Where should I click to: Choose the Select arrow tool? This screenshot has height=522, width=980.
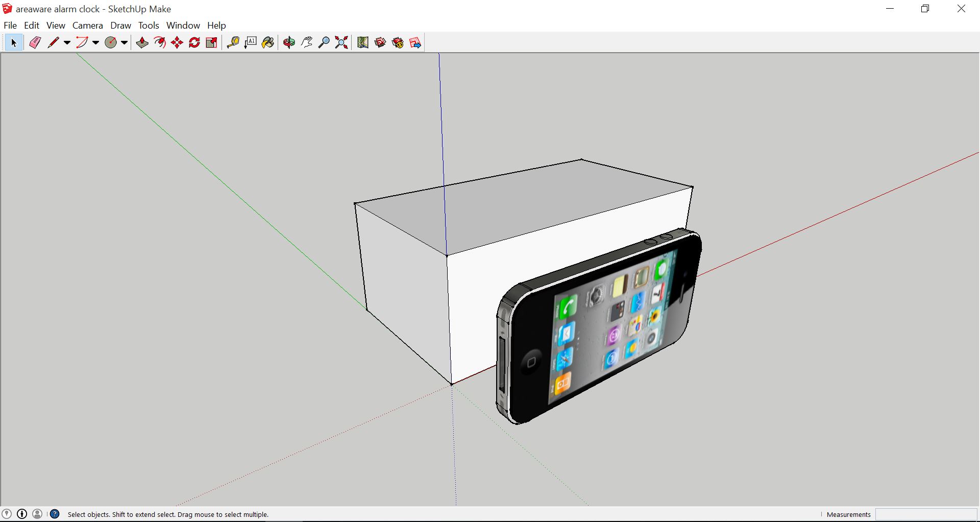(x=14, y=43)
